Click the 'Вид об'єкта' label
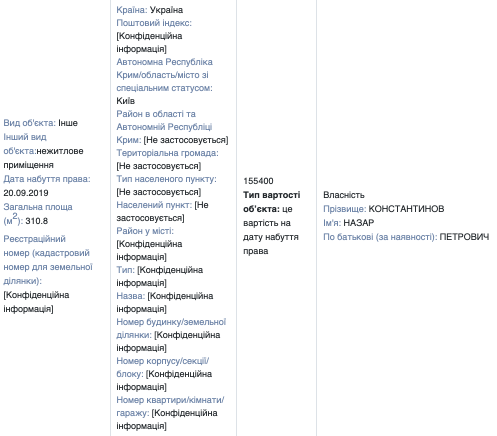This screenshot has height=436, width=497. pyautogui.click(x=30, y=123)
